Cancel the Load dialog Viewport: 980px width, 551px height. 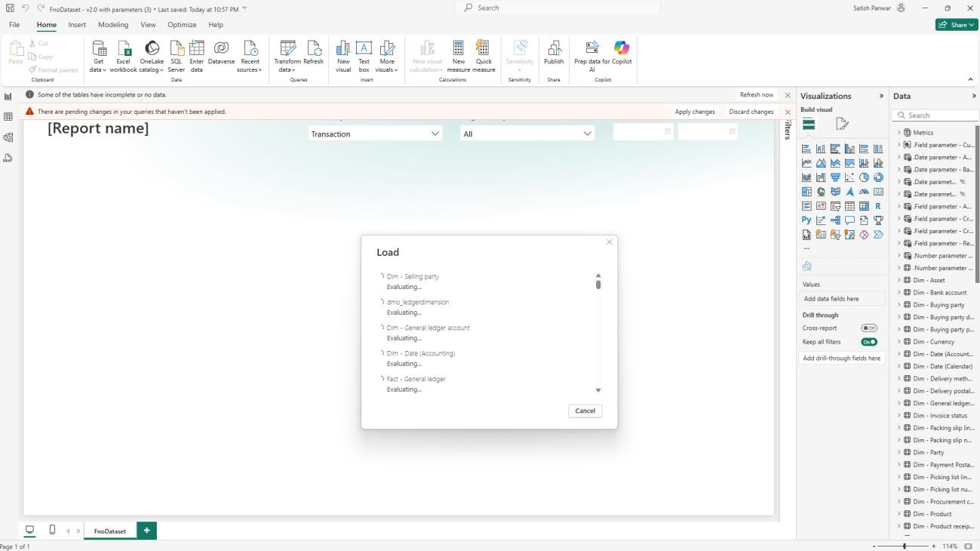coord(585,411)
